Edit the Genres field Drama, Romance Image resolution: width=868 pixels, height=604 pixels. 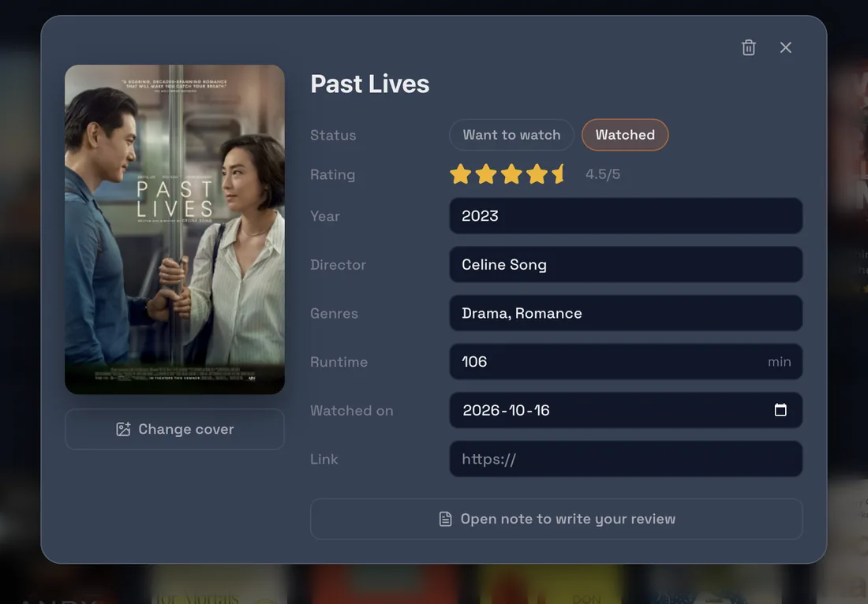626,313
